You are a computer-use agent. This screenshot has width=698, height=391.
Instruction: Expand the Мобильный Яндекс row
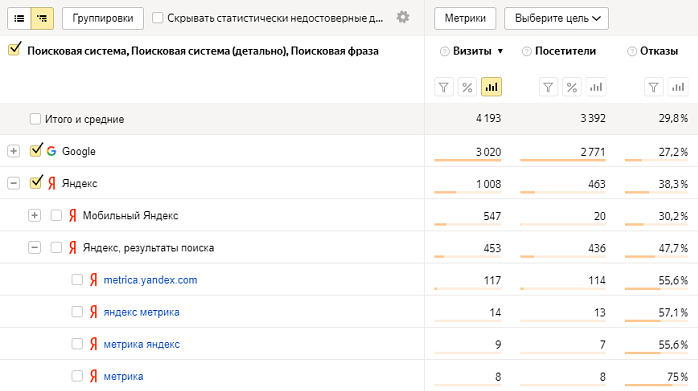click(34, 216)
